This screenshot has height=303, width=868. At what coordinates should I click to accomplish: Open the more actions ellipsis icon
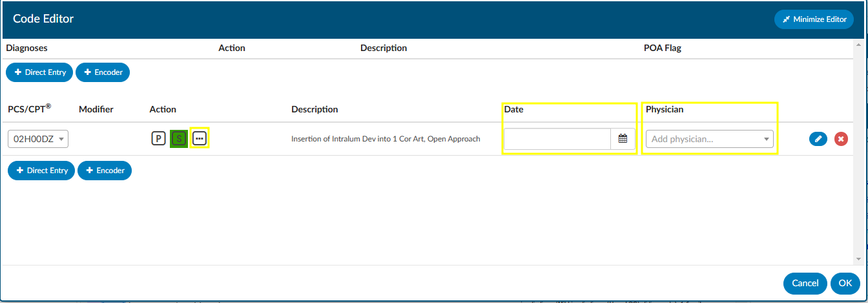[x=200, y=138]
